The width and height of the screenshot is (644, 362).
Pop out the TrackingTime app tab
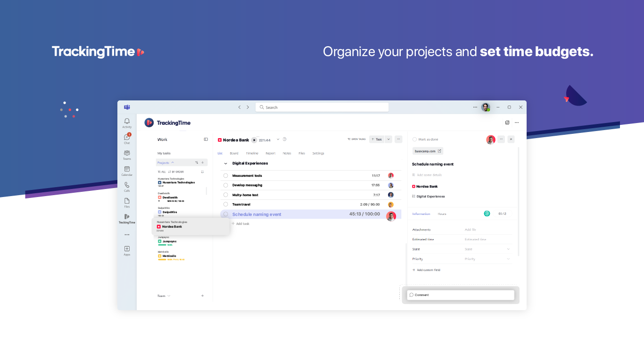click(507, 123)
